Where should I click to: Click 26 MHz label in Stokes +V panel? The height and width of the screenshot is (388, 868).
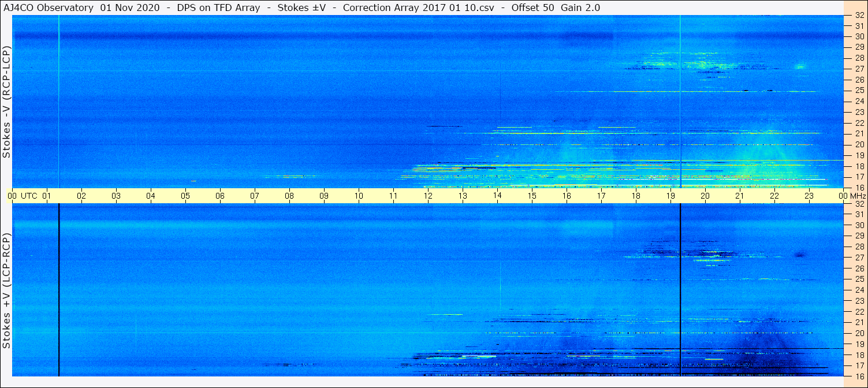[x=859, y=268]
